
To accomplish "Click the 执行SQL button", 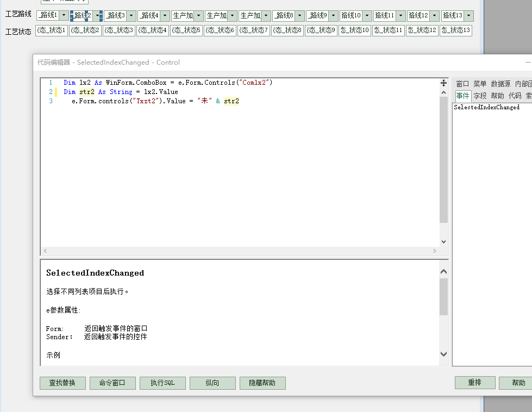I will pos(162,383).
